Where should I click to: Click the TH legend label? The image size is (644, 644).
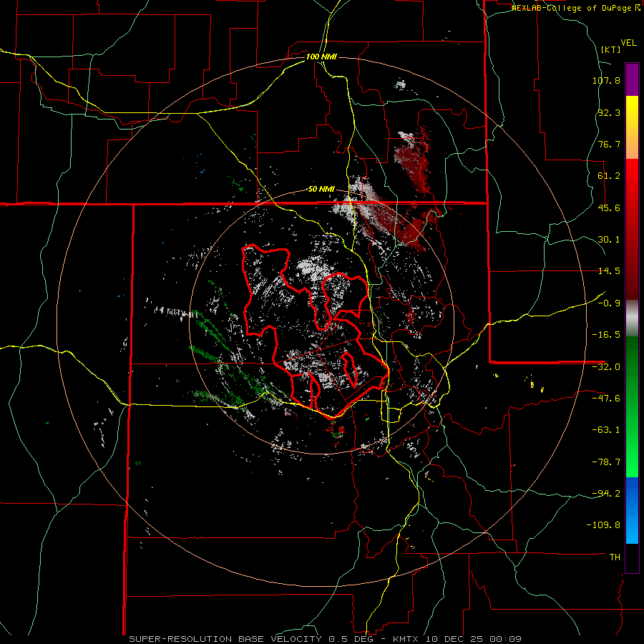[x=615, y=557]
